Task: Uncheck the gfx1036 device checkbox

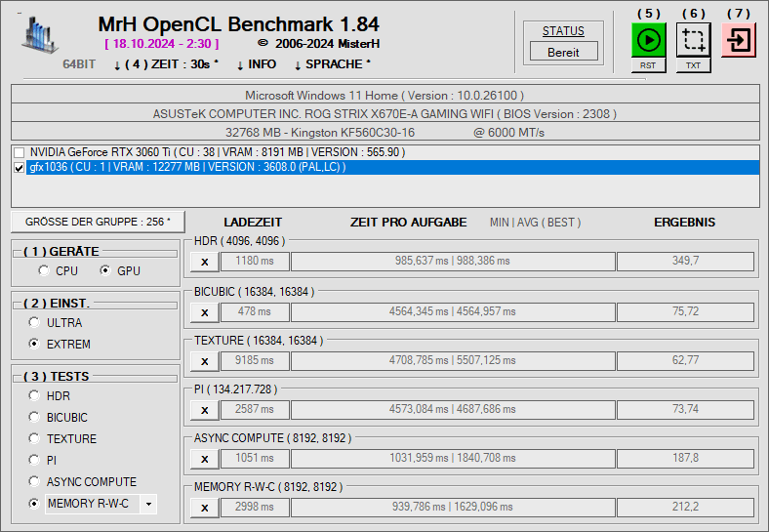Action: [x=20, y=168]
